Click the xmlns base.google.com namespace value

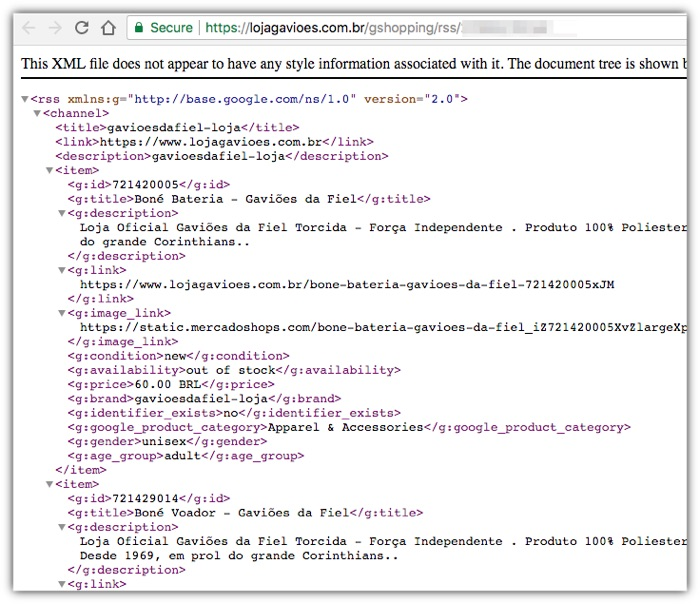click(x=242, y=99)
